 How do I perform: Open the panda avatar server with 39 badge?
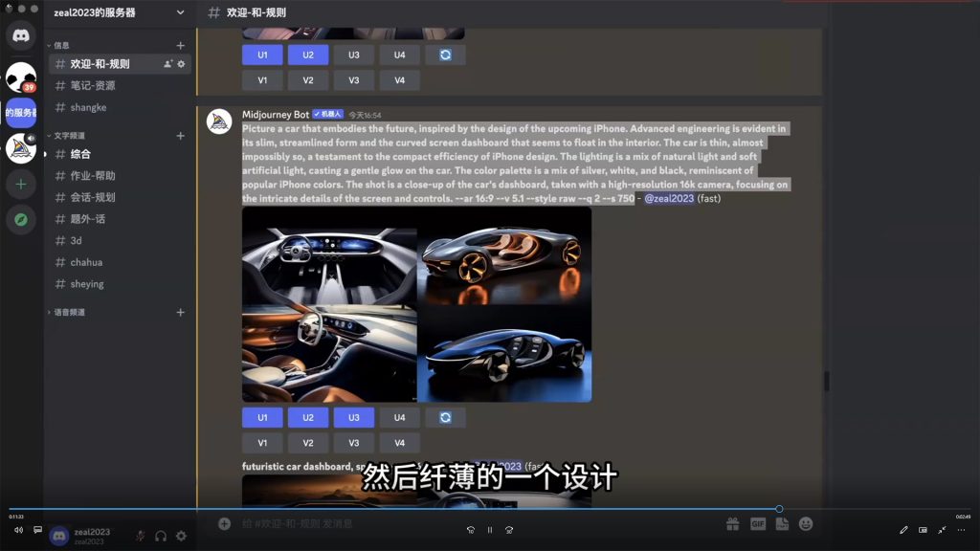(x=20, y=77)
